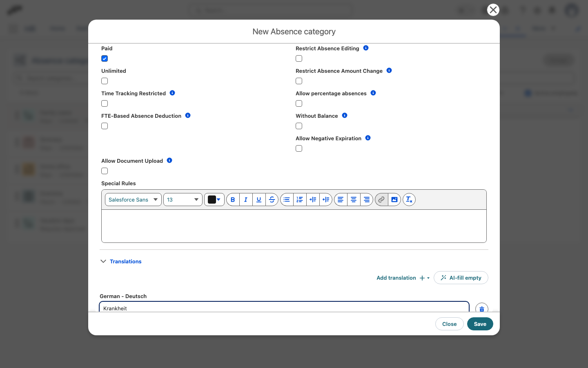Enable Restrict Absence Editing

click(299, 58)
